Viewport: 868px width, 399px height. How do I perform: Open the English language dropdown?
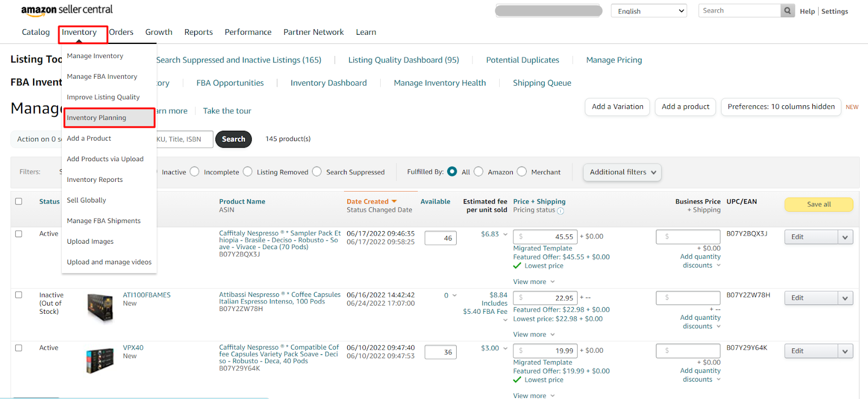[x=649, y=11]
